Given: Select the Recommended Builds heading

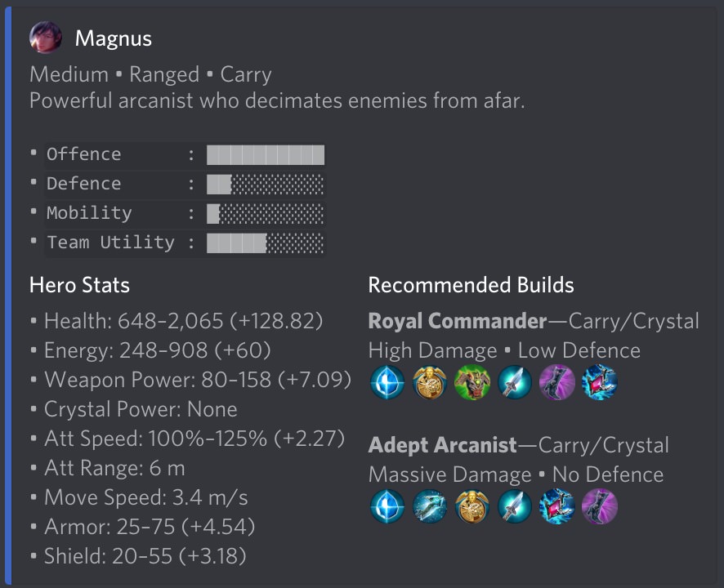Looking at the screenshot, I should (471, 285).
